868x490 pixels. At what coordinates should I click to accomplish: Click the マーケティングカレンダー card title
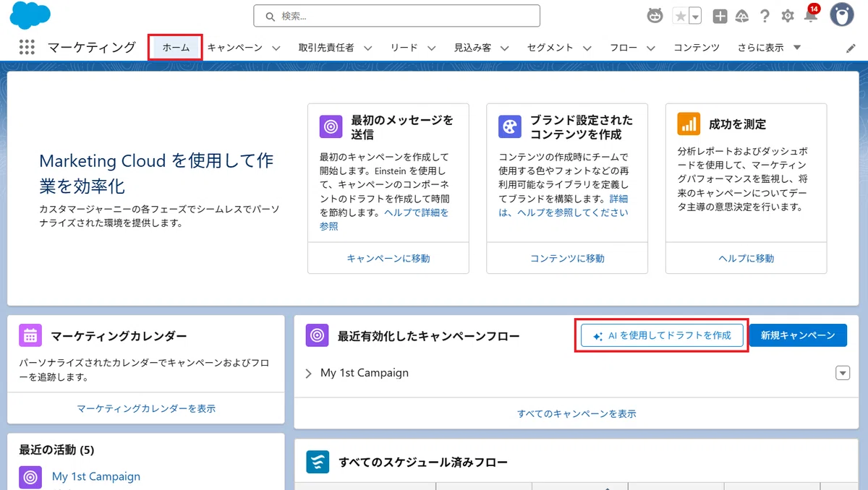click(119, 336)
